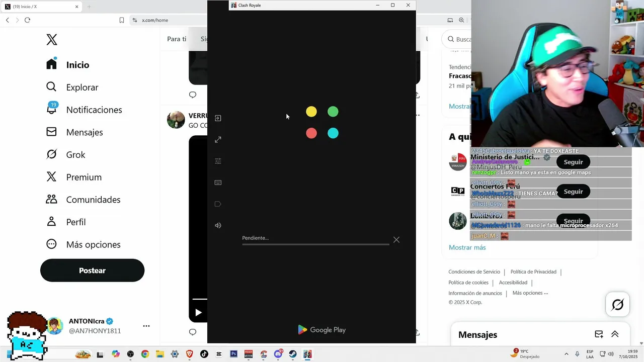Click exit icon in Clash Royale sidebar
The image size is (644, 362).
[x=218, y=118]
